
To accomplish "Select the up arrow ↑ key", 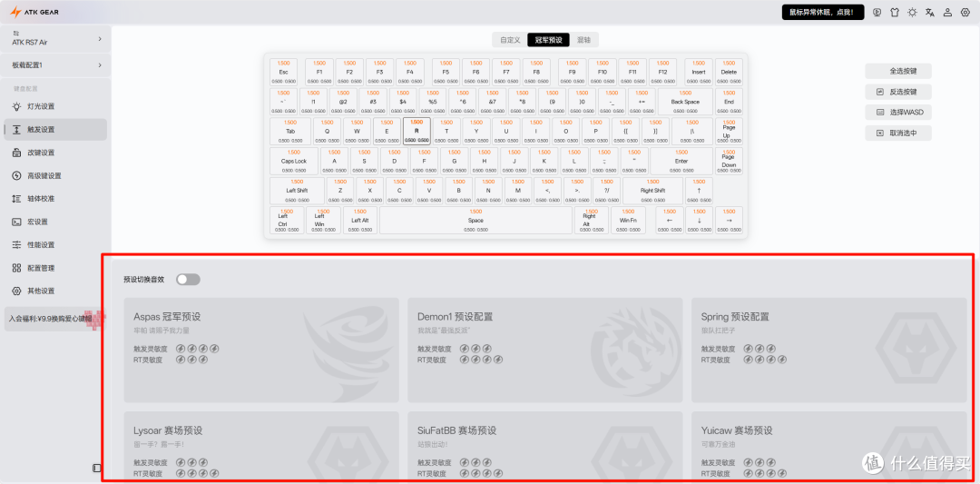I will pos(699,191).
